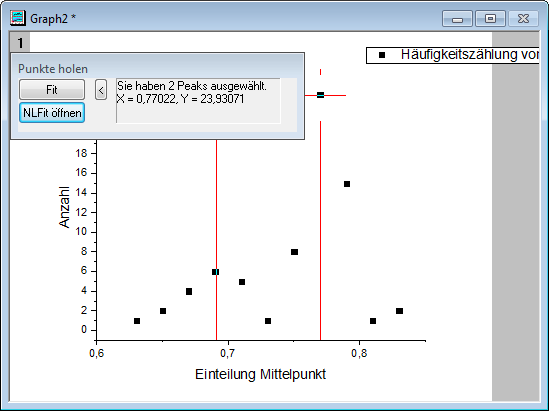Select the Einteilung Mittelpunkt axis title

coord(260,374)
